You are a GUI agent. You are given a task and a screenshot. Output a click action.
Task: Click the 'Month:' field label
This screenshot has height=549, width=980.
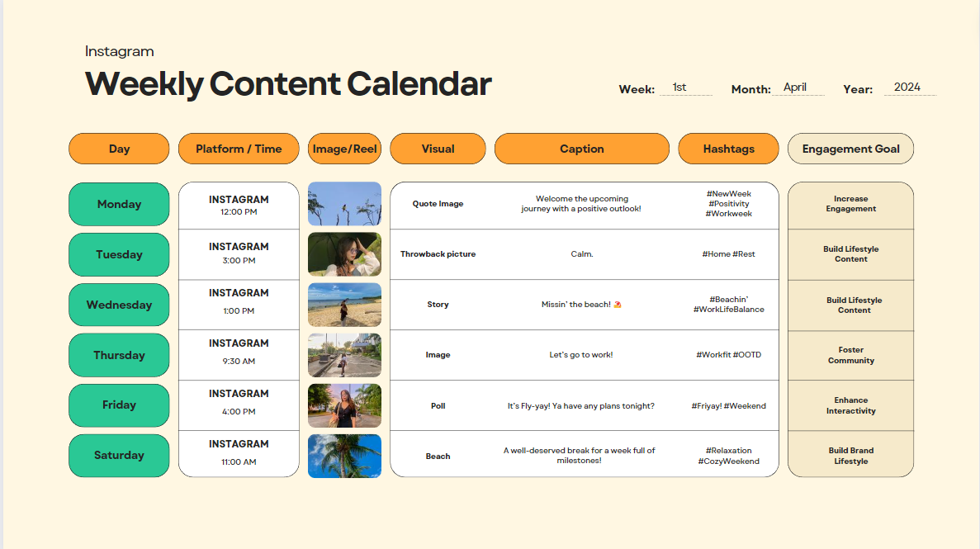(x=750, y=89)
